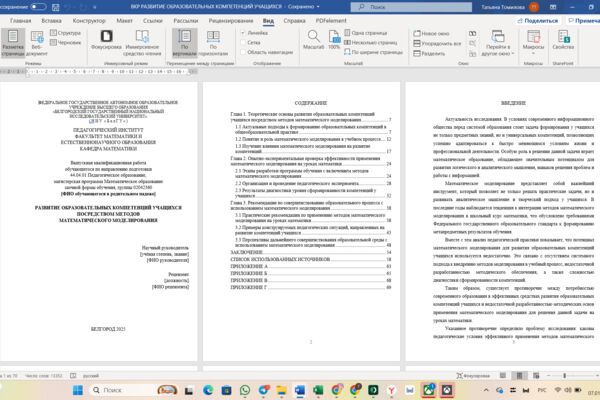The height and width of the screenshot is (400, 600).
Task: Toggle the AutoSave (Автосохранение) switch
Action: click(x=38, y=7)
